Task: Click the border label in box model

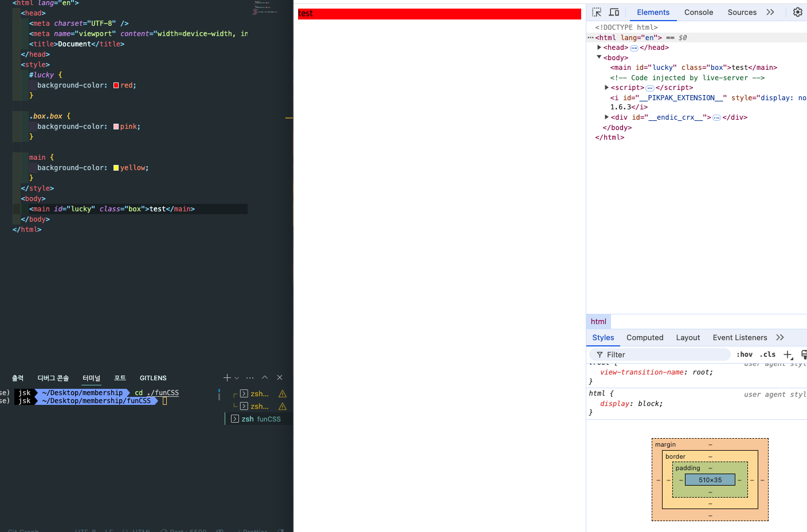Action: click(675, 456)
